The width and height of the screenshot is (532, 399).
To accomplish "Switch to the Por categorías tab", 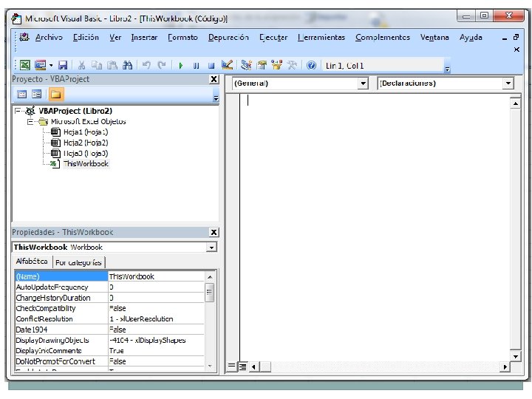I will 79,262.
